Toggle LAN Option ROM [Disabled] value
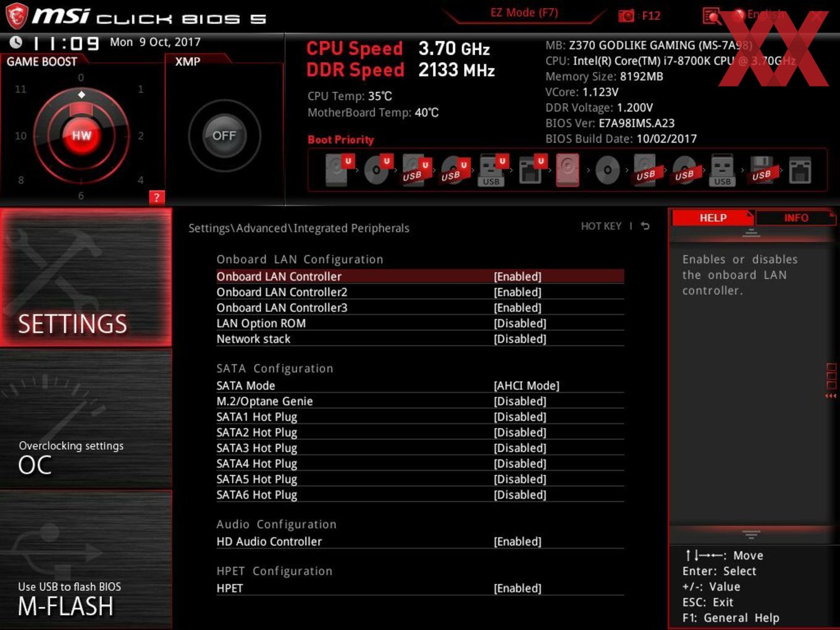840x630 pixels. click(520, 323)
